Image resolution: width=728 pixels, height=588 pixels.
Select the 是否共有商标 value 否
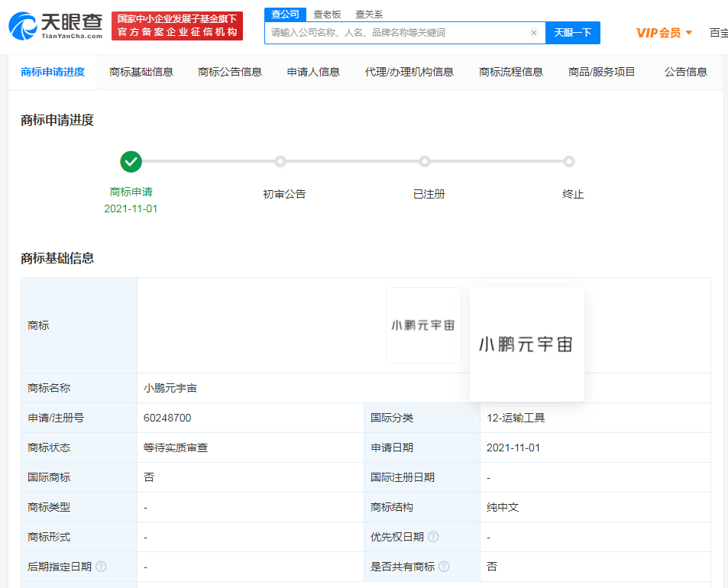[x=492, y=567]
